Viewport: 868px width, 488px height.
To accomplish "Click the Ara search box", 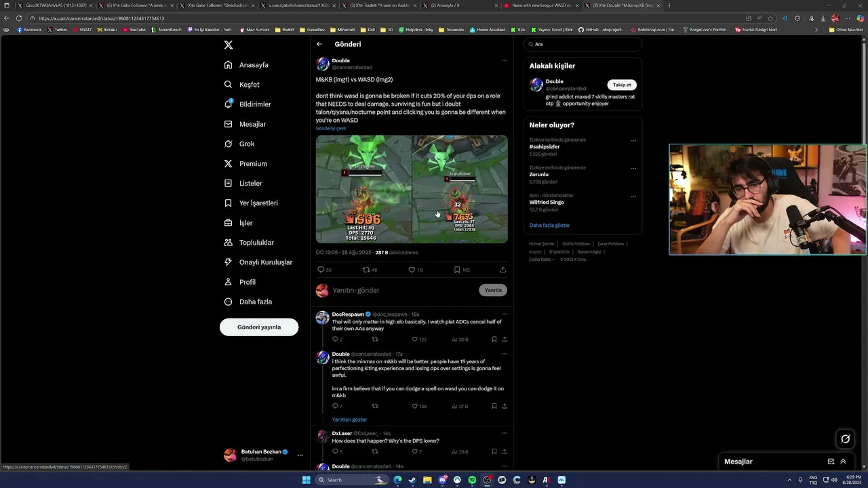I will 583,44.
